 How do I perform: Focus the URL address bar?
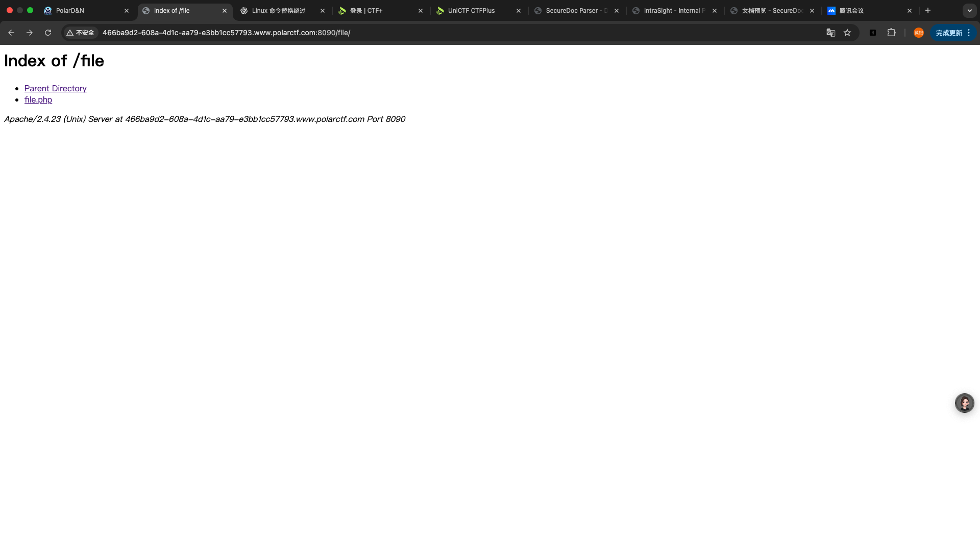[x=459, y=33]
